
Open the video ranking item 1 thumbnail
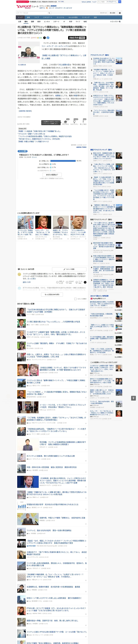click(119, 225)
